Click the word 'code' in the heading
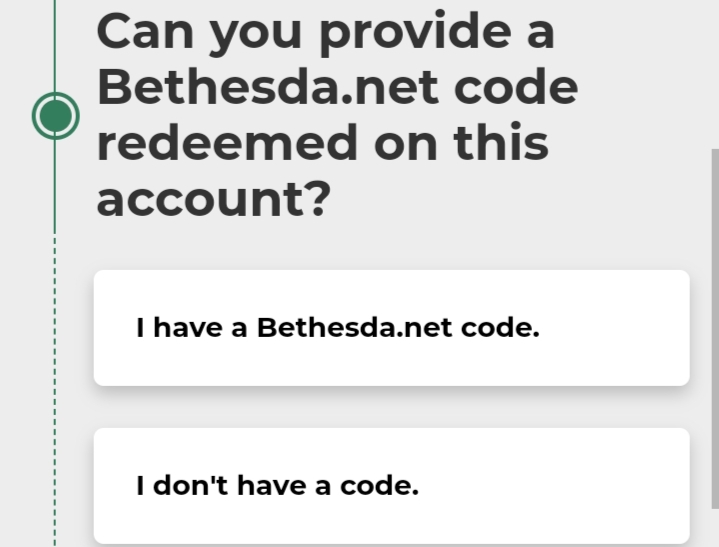 click(516, 87)
